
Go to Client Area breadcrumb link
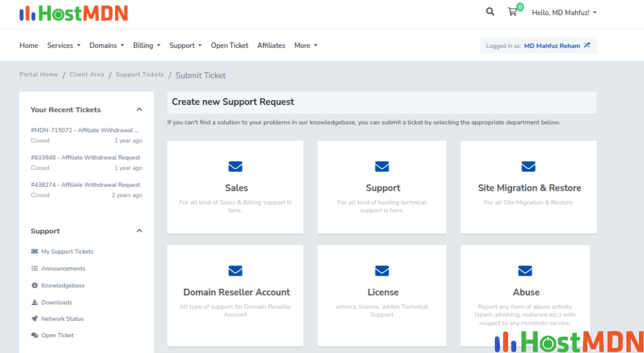click(87, 75)
